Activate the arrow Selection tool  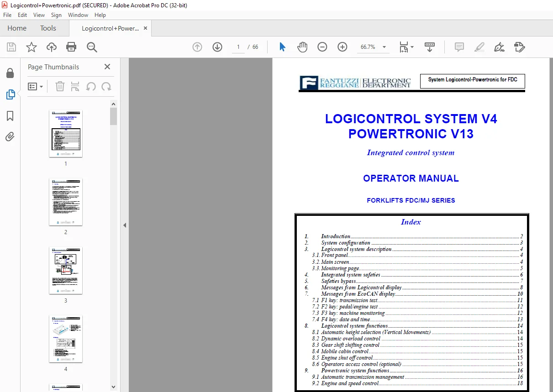(282, 47)
